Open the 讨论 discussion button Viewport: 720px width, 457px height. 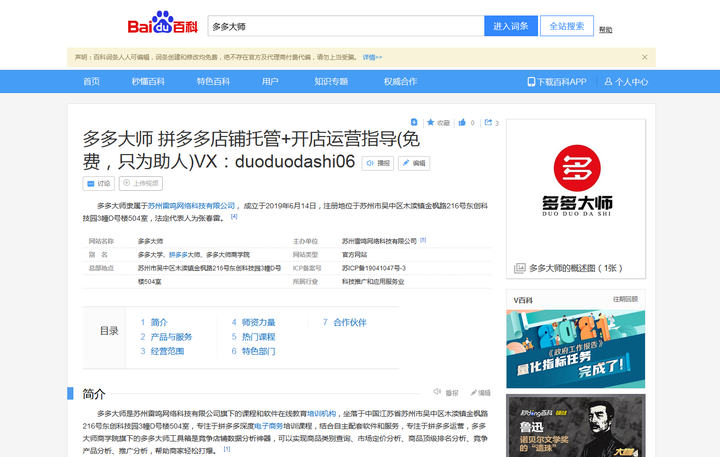[99, 183]
